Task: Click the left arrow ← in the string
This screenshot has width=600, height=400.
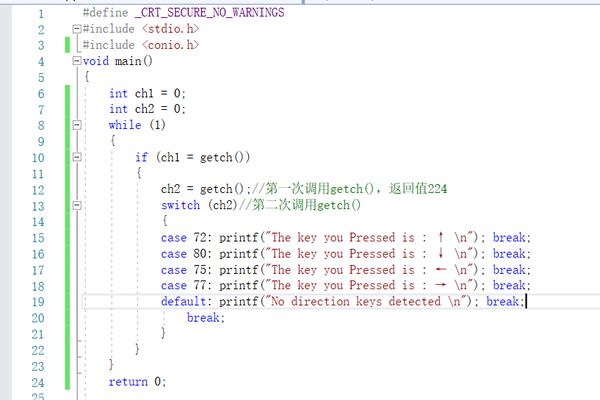Action: point(441,269)
